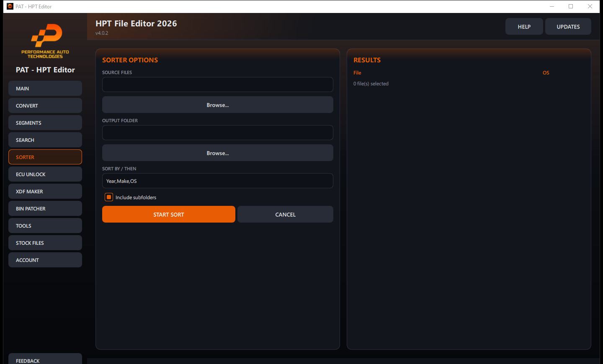Open the STOCK FILES section
This screenshot has width=603, height=364.
pyautogui.click(x=45, y=243)
